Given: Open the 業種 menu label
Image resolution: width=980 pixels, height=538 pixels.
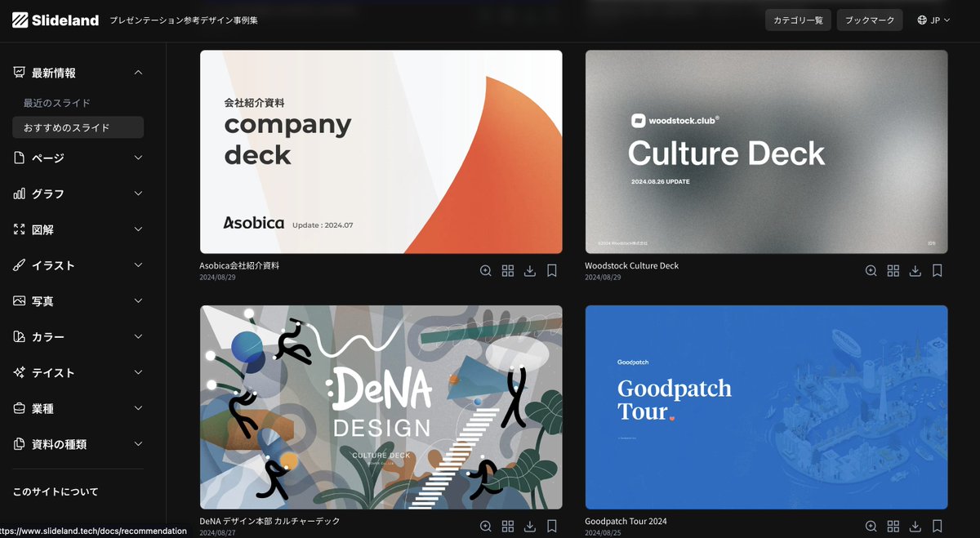Looking at the screenshot, I should [42, 408].
